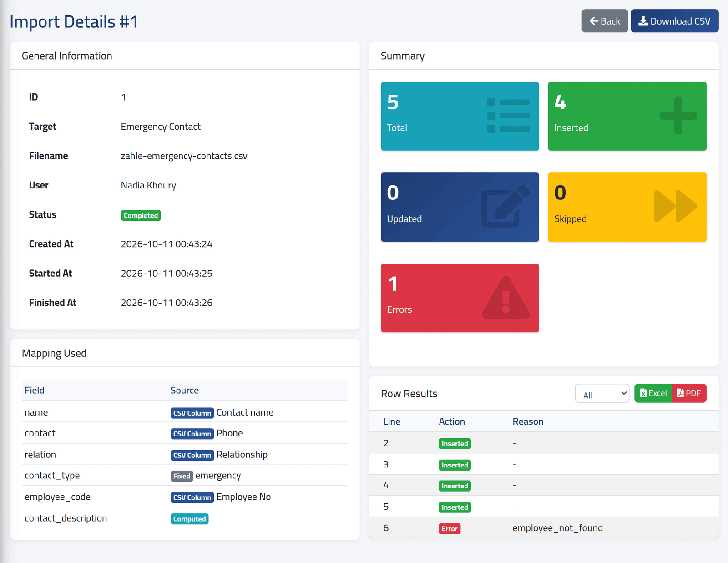Click the edit pencil icon on Updated card
Screen dimensions: 728x563
(x=506, y=206)
